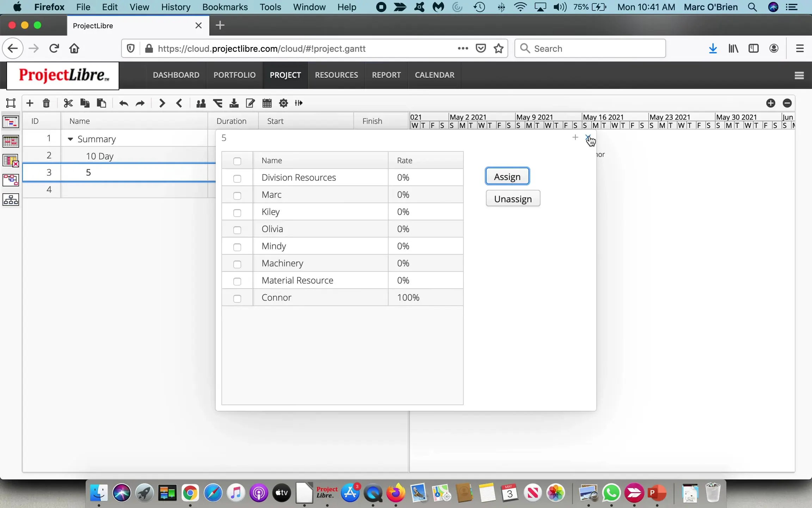Open the RESOURCES tab
The image size is (812, 508).
click(x=336, y=75)
